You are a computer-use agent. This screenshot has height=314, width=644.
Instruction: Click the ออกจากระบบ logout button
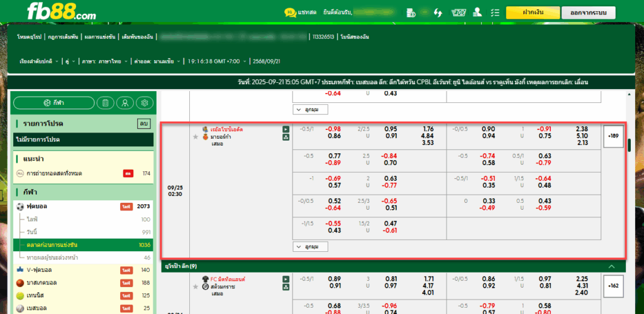589,13
